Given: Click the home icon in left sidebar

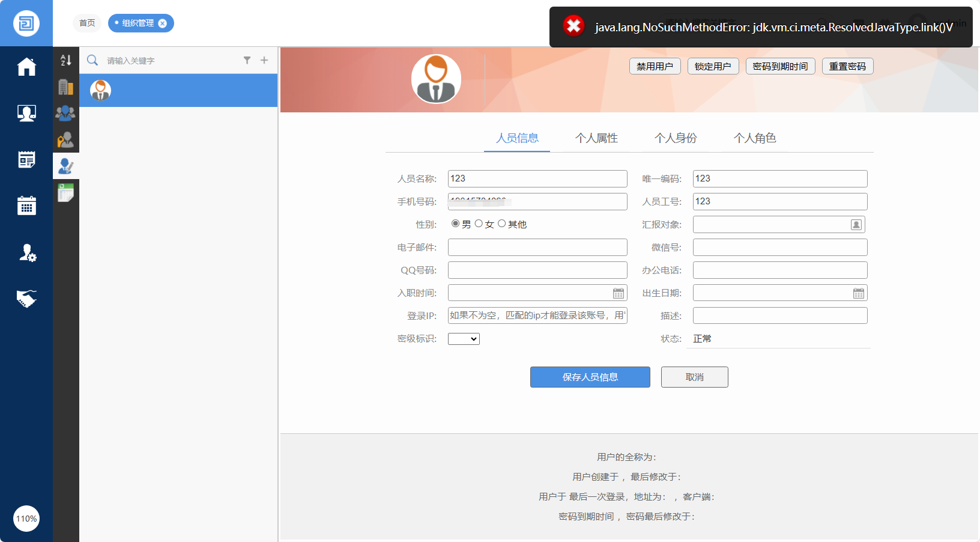Looking at the screenshot, I should click(x=26, y=67).
